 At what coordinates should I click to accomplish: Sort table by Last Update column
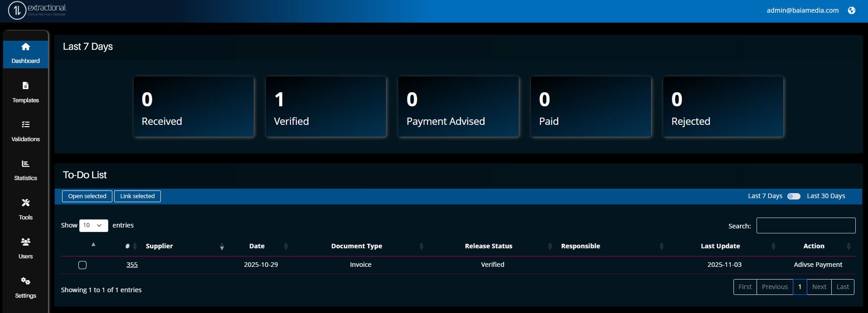click(x=720, y=246)
